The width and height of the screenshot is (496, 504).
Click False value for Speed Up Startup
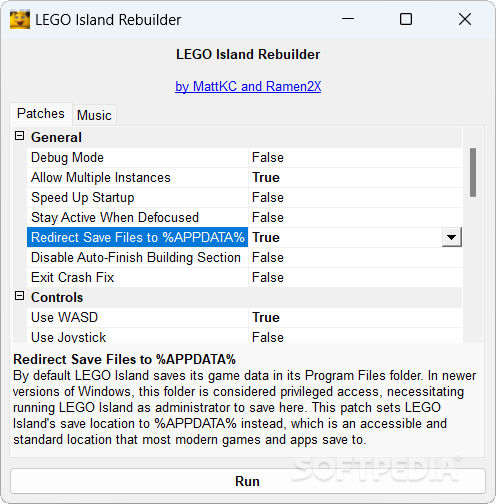(x=355, y=198)
